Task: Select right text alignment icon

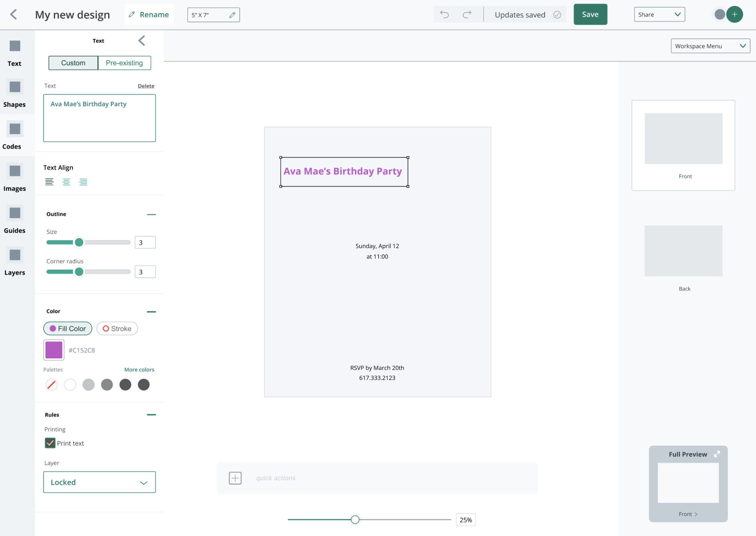Action: click(x=83, y=182)
